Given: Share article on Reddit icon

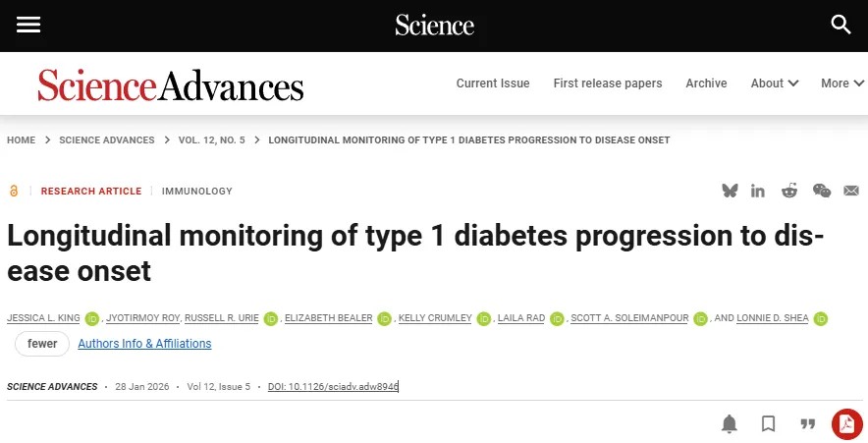Looking at the screenshot, I should tap(789, 191).
